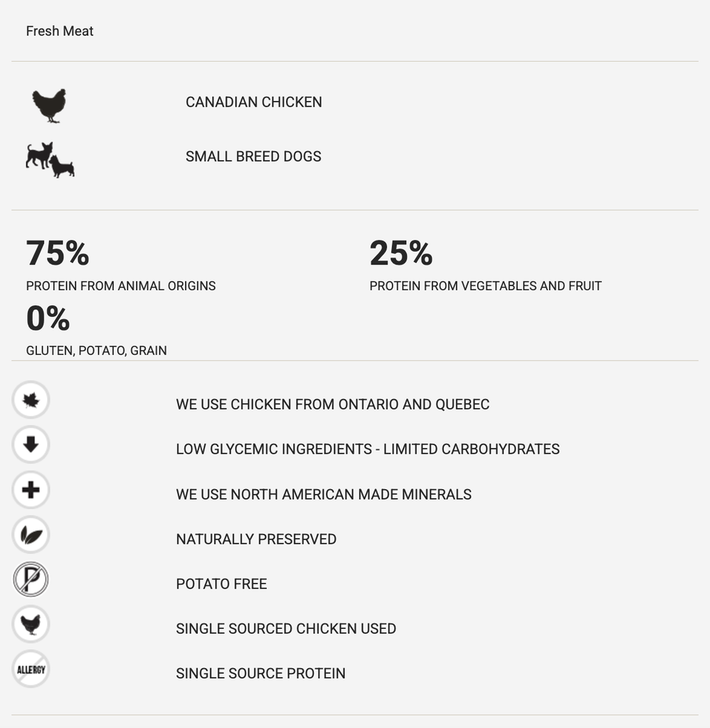Click the Canadian chicken silhouette icon
Screen dimensions: 710x728
[x=49, y=105]
